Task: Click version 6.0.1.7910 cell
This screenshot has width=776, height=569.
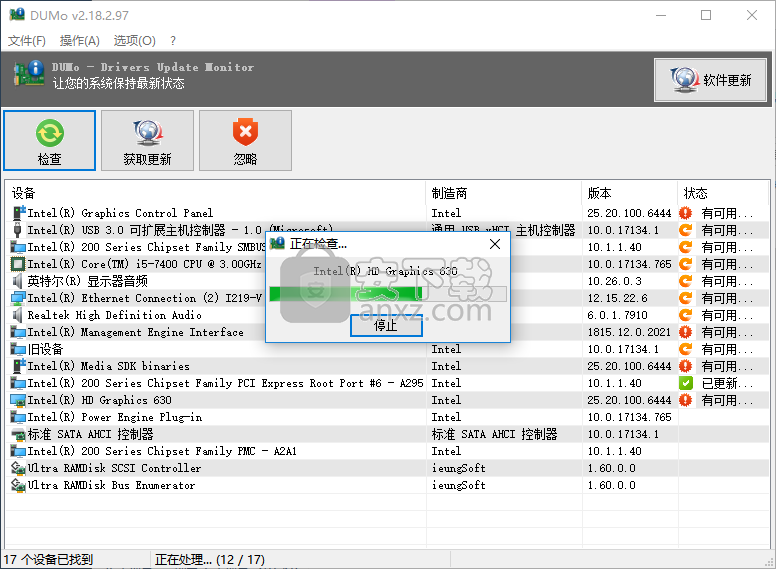Action: click(x=618, y=315)
